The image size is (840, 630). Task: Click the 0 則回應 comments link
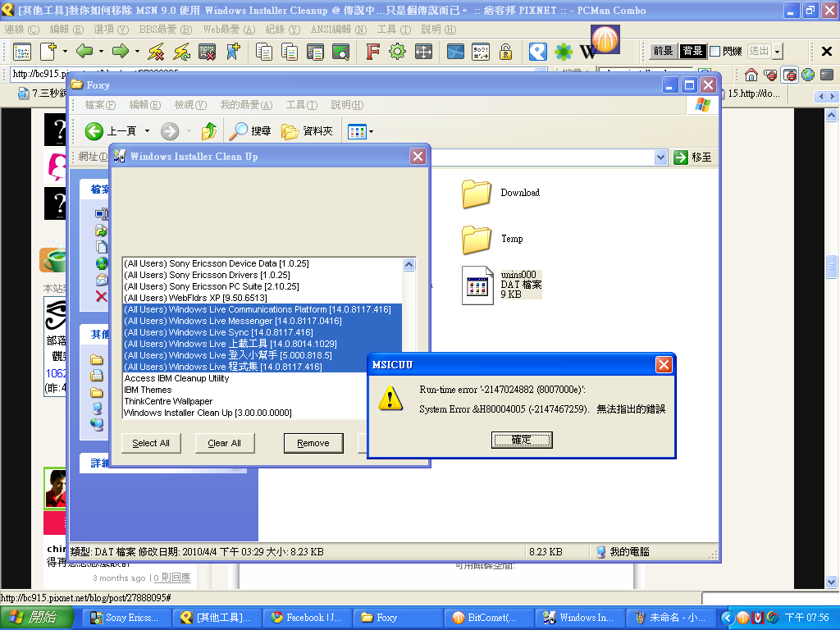coord(172,577)
